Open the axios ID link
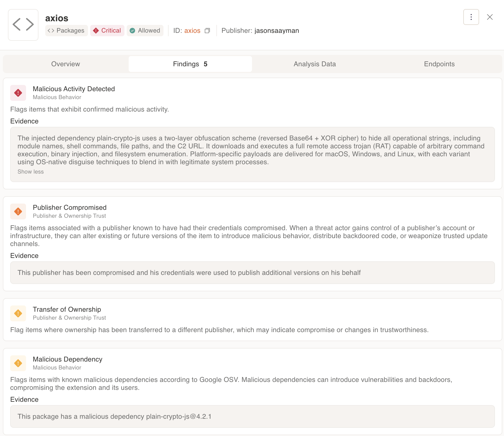 (192, 31)
